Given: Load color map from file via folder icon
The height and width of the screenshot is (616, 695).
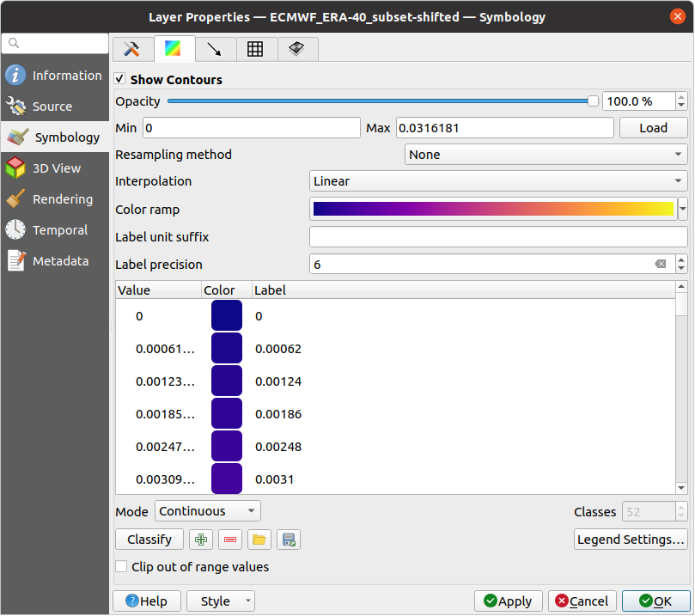Looking at the screenshot, I should coord(259,540).
